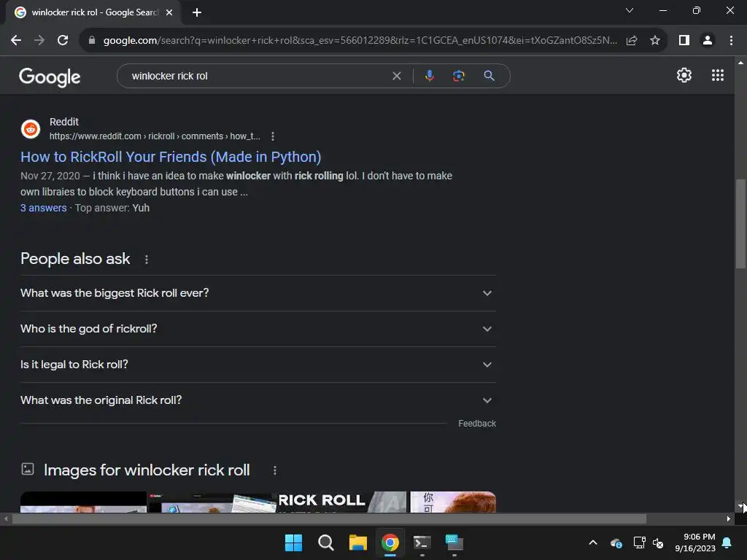Open File Explorer from the taskbar
Screen dimensions: 747x560
[357, 542]
